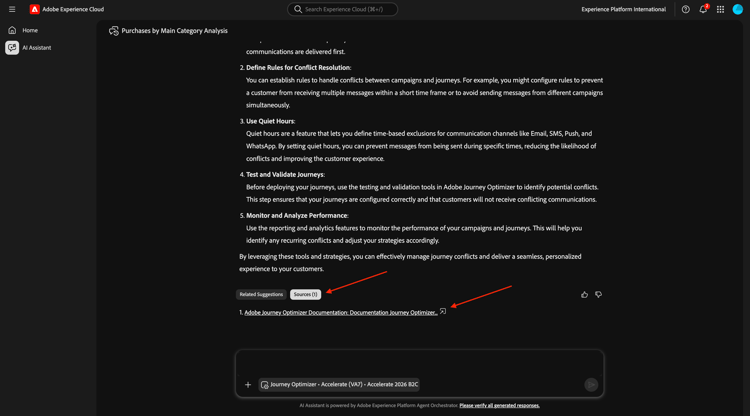This screenshot has height=416, width=750.
Task: Send the message with the arrow button
Action: tap(591, 384)
